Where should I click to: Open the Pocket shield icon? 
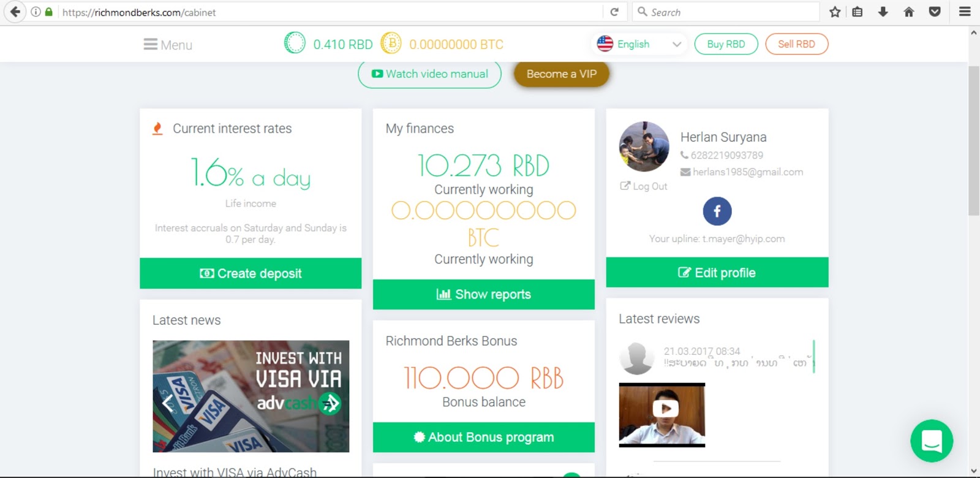tap(935, 12)
